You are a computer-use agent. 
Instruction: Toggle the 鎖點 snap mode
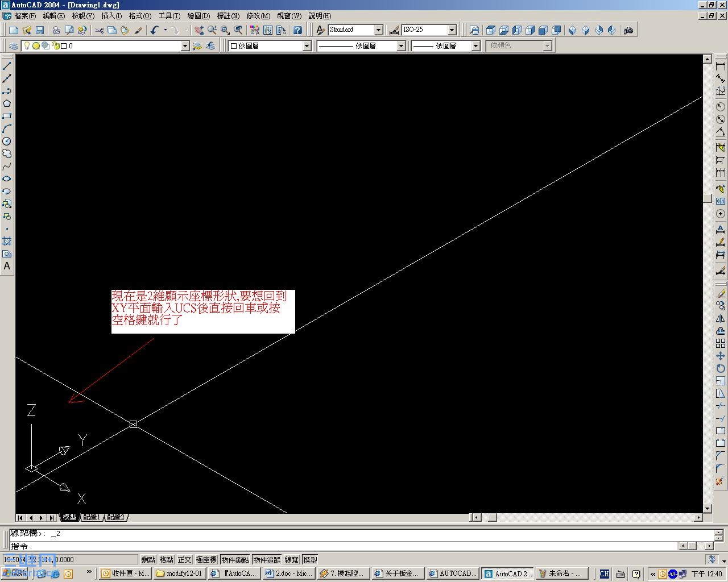148,560
